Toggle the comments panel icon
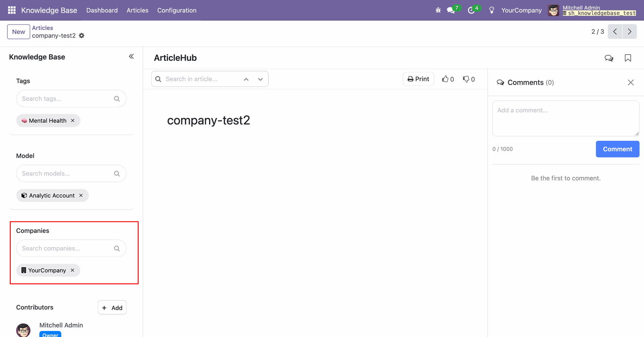644x337 pixels. click(609, 58)
